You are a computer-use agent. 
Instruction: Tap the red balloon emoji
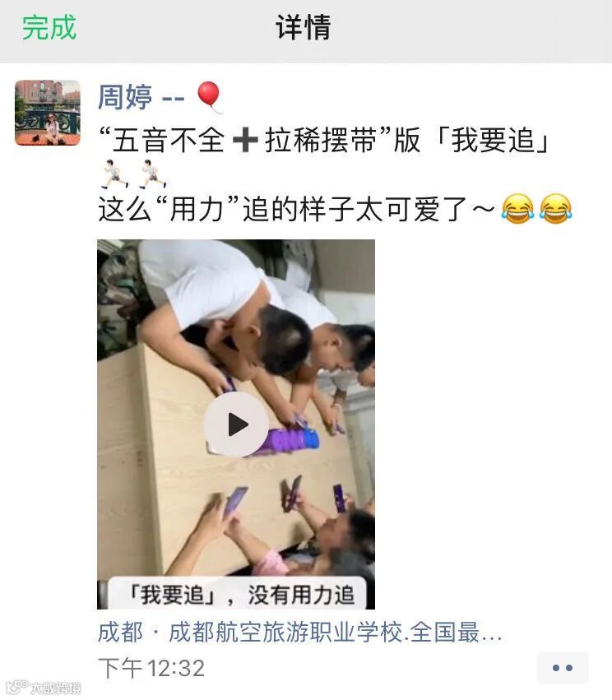(209, 97)
